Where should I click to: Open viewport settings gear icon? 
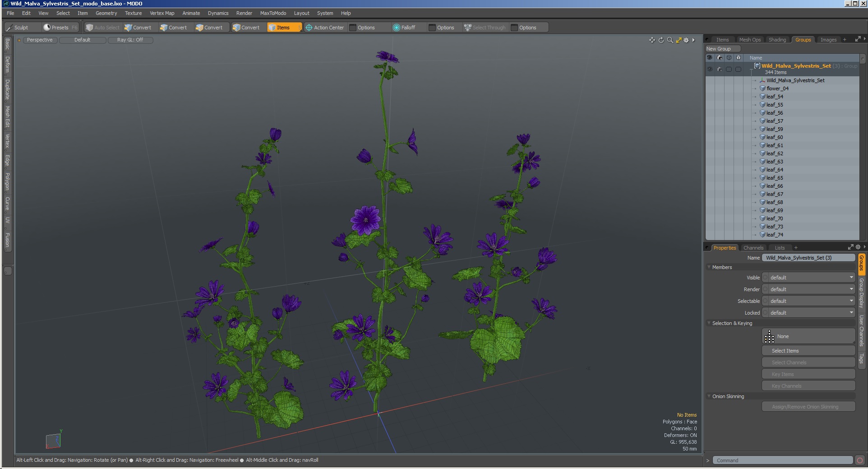click(x=686, y=40)
